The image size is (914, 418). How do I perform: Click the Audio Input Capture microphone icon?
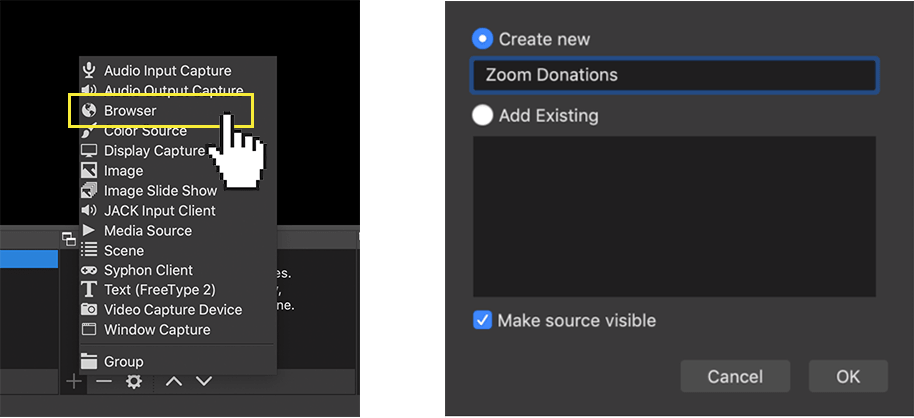(x=89, y=71)
